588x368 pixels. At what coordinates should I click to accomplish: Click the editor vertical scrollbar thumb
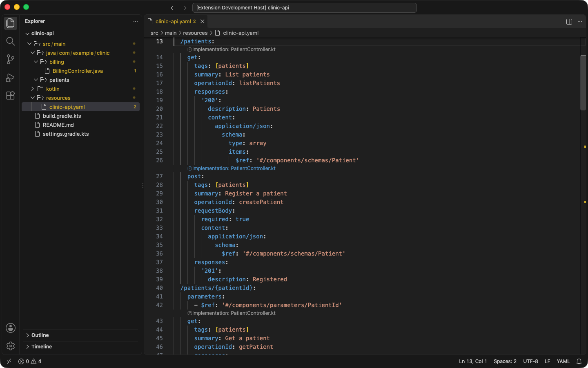pyautogui.click(x=583, y=83)
